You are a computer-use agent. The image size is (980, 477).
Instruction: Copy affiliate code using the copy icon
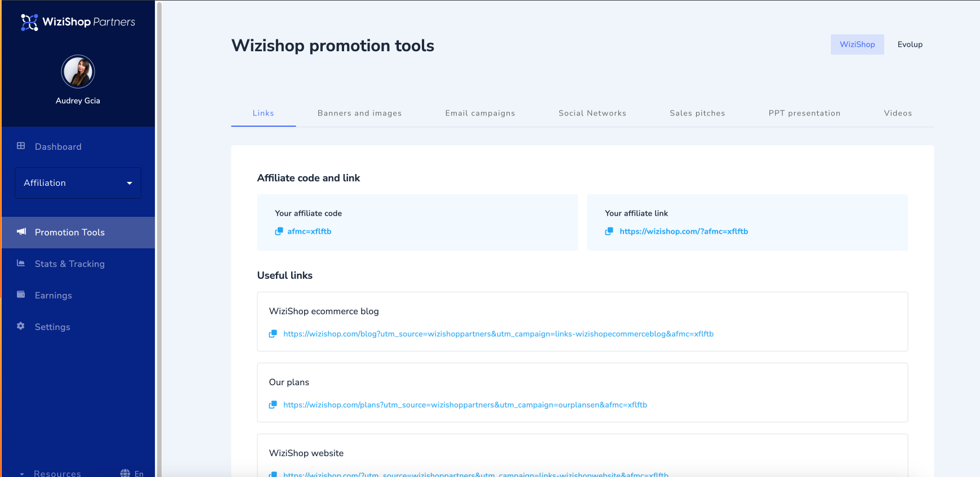279,231
